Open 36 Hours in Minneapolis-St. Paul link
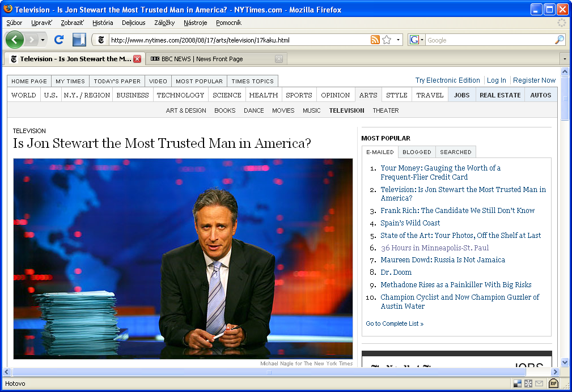 coord(434,248)
